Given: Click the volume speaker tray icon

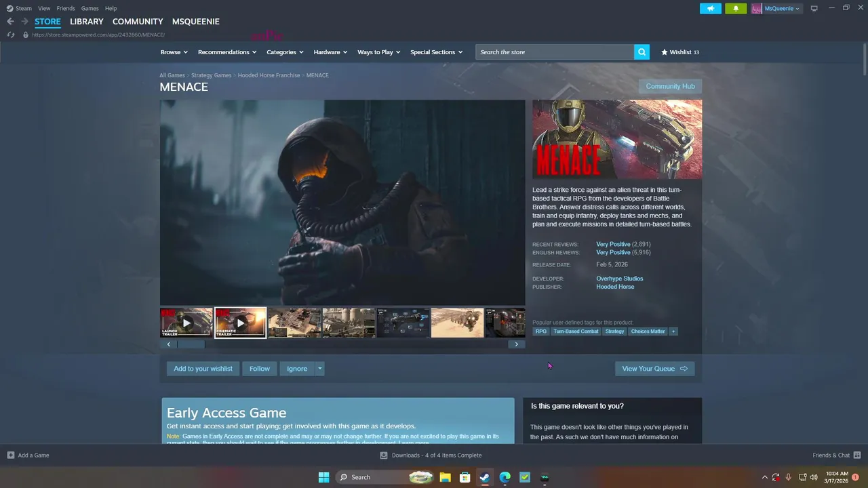Looking at the screenshot, I should coord(814,477).
